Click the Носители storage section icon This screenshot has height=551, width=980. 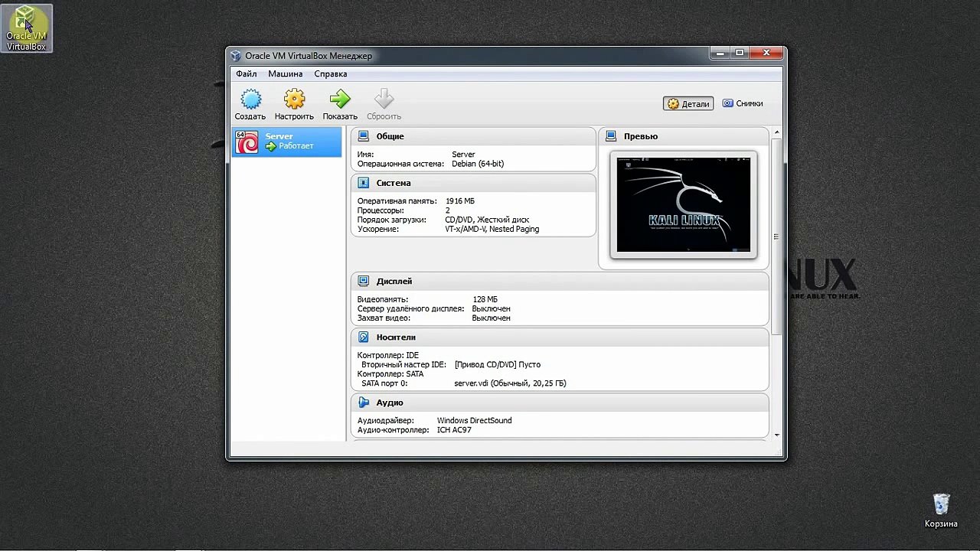[364, 337]
